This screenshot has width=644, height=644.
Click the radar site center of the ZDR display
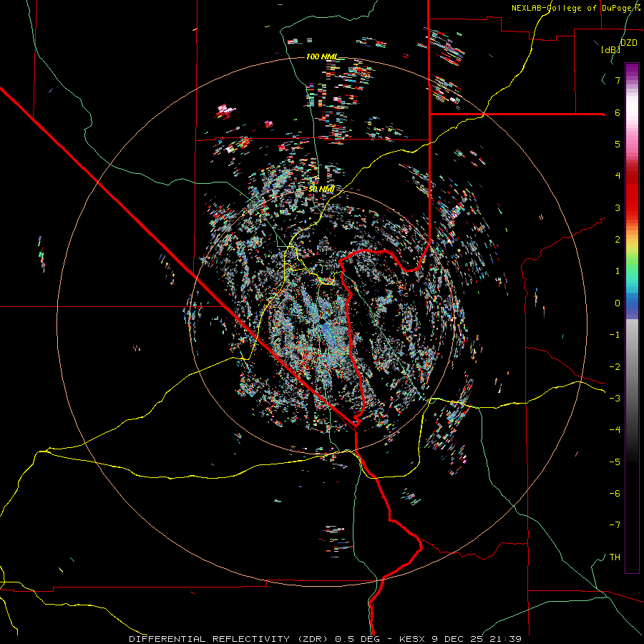point(322,321)
